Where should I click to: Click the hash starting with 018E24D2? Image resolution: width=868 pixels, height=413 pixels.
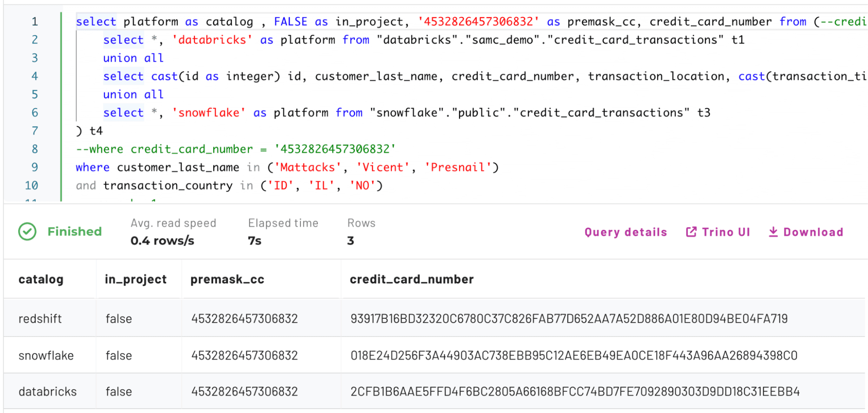point(574,355)
